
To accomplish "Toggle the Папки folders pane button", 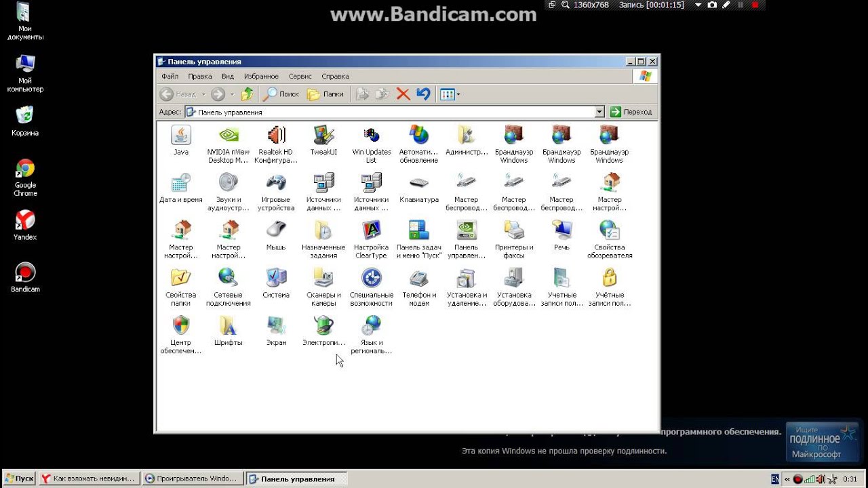I will point(325,94).
